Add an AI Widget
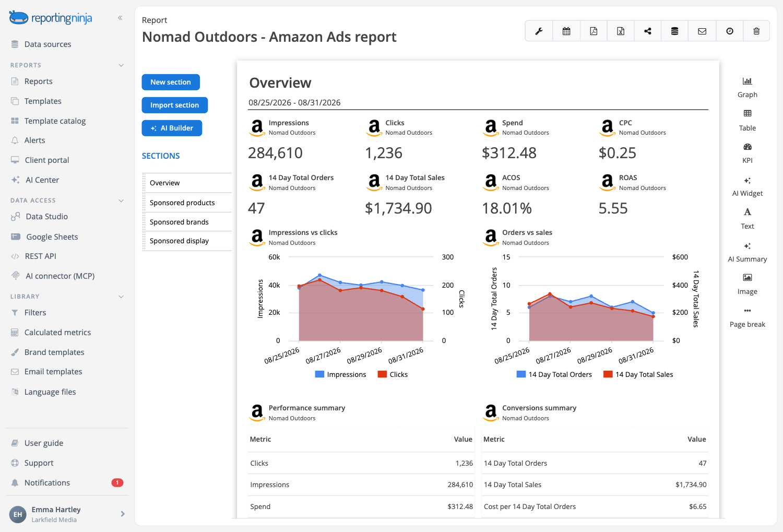The height and width of the screenshot is (532, 783). point(748,186)
